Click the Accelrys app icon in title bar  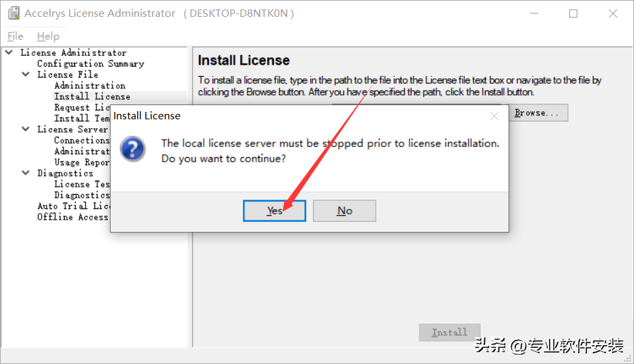13,13
